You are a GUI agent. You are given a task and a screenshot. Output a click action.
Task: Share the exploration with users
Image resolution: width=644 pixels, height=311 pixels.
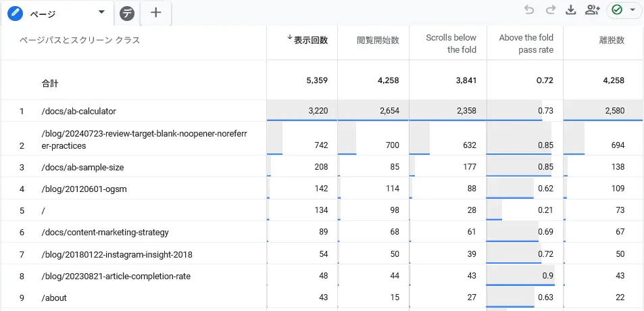coord(593,10)
